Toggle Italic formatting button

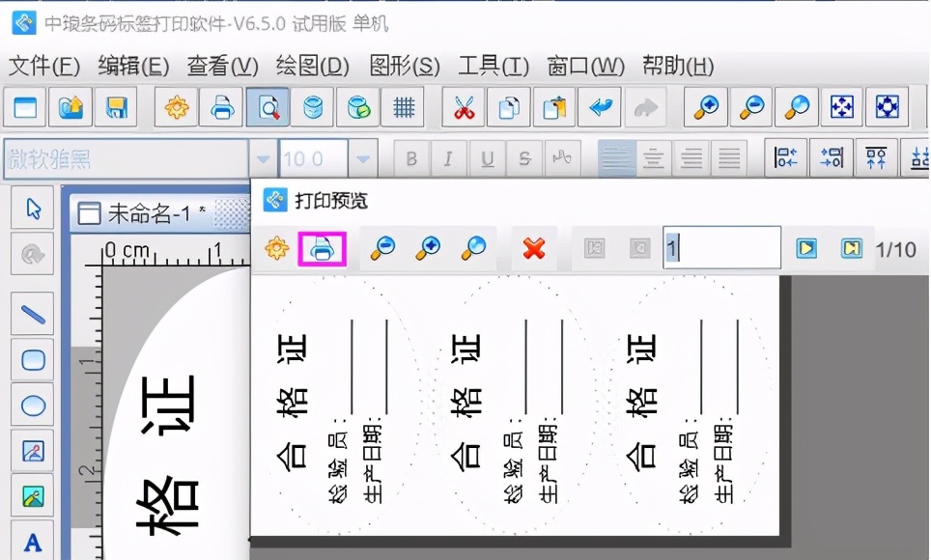tap(448, 158)
